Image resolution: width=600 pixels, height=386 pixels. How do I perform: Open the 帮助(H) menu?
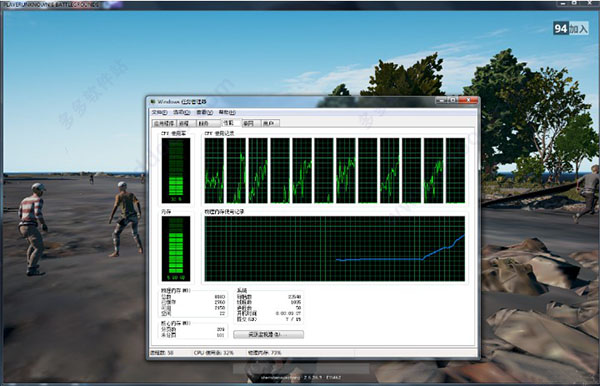[x=227, y=112]
